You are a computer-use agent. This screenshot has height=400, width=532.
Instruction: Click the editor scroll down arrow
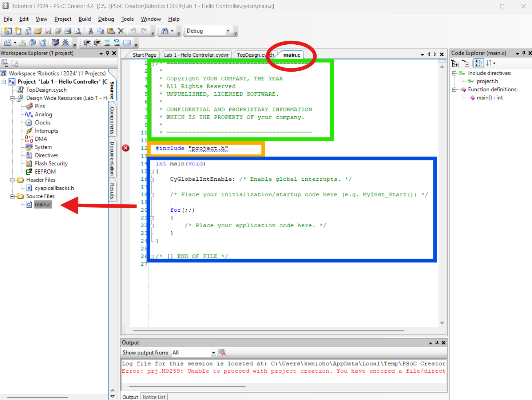tap(442, 323)
